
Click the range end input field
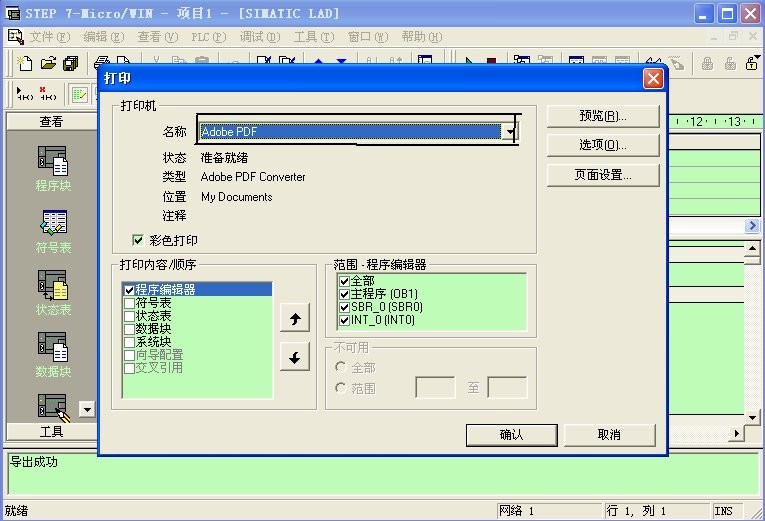pos(507,387)
